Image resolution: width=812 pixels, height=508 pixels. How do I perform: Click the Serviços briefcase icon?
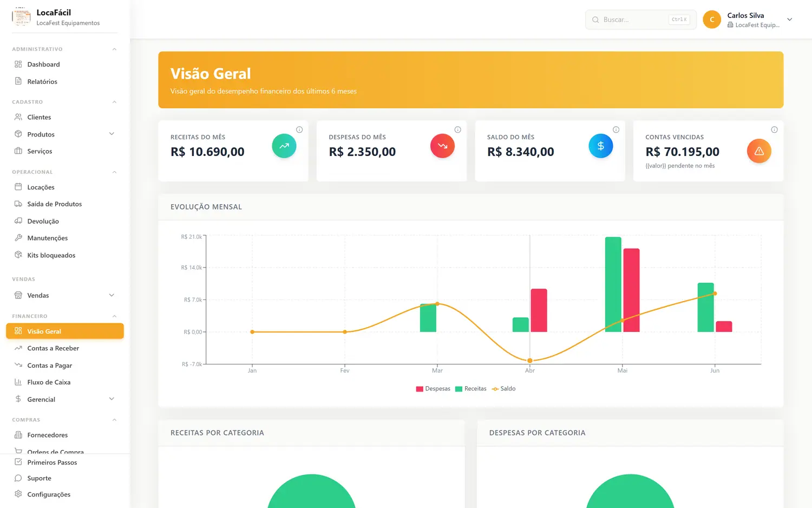18,151
